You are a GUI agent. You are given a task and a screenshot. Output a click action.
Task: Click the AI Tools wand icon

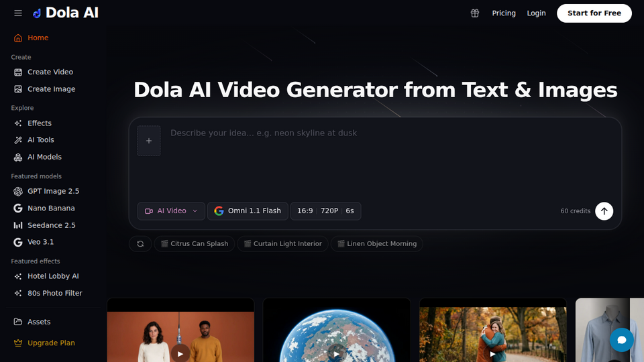(x=17, y=140)
